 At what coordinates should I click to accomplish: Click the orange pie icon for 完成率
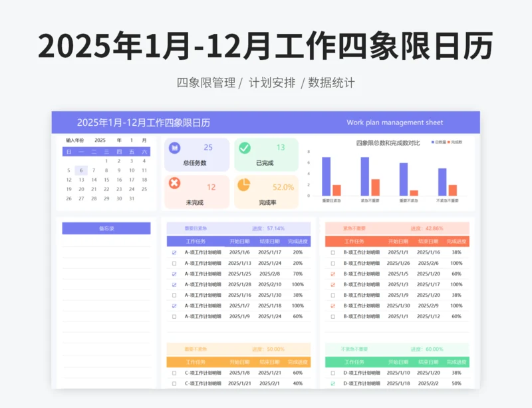coord(243,185)
